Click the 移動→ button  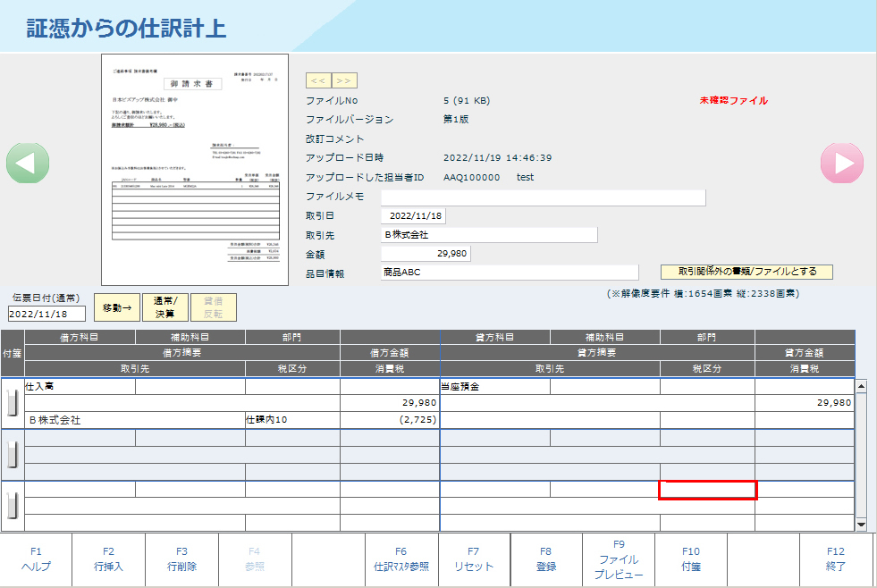coord(117,307)
